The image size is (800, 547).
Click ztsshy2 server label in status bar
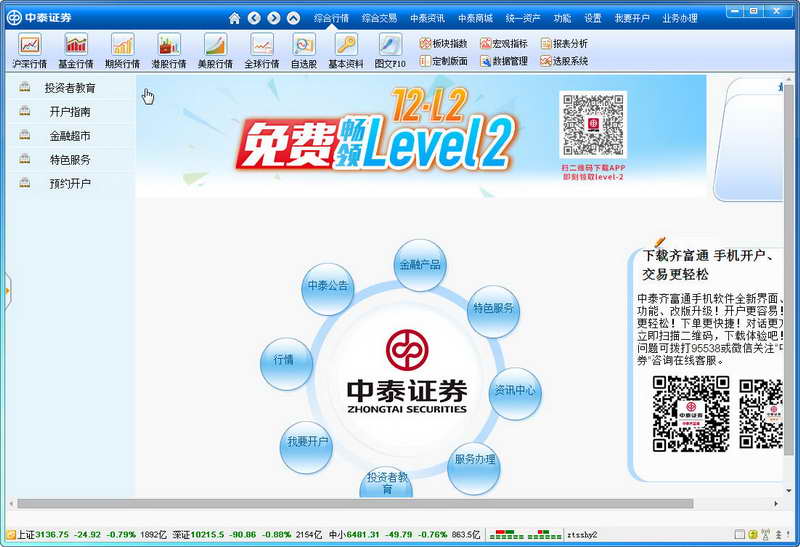[582, 535]
